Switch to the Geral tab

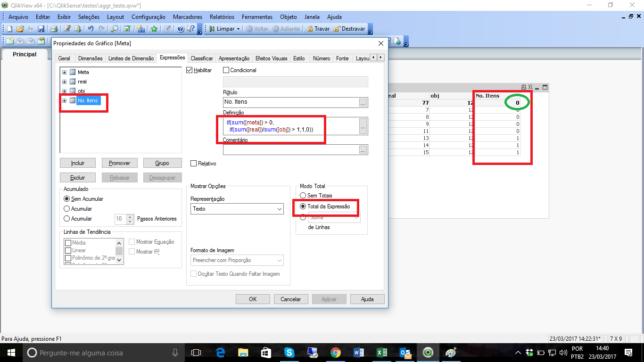(64, 58)
